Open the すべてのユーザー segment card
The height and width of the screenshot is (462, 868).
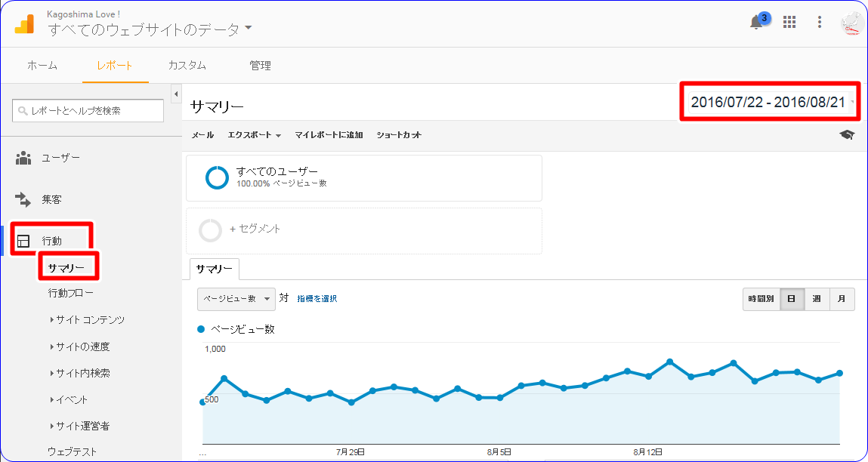(x=363, y=178)
